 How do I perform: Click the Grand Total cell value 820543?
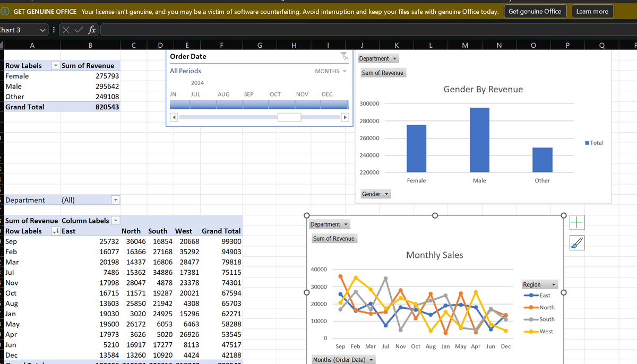[90, 107]
